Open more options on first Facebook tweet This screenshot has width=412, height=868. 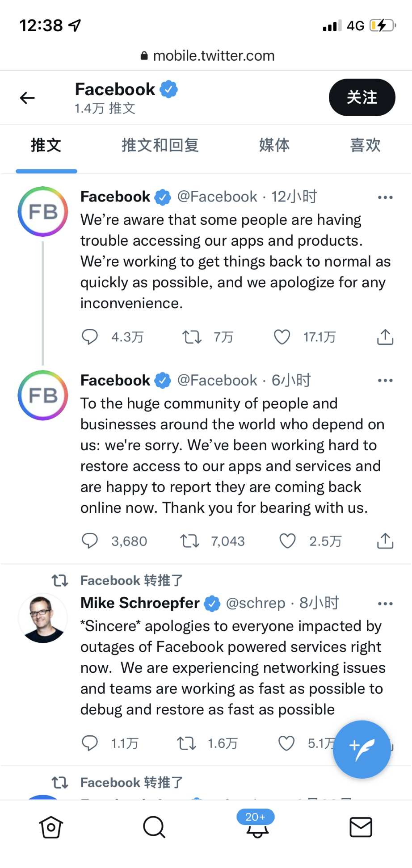(385, 197)
